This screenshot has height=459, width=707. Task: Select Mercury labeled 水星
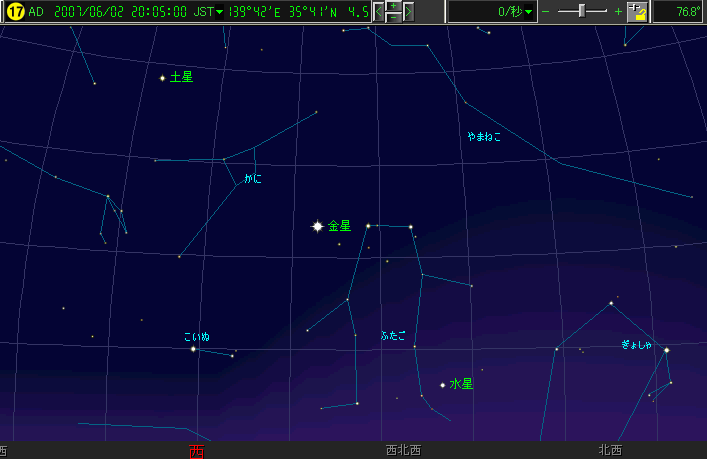[442, 384]
